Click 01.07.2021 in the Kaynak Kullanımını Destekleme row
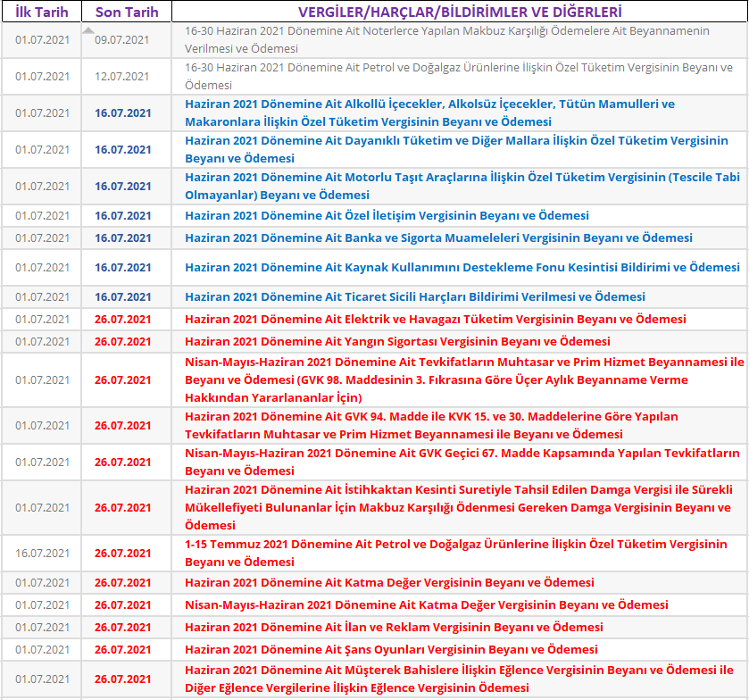This screenshot has width=749, height=700. tap(43, 268)
